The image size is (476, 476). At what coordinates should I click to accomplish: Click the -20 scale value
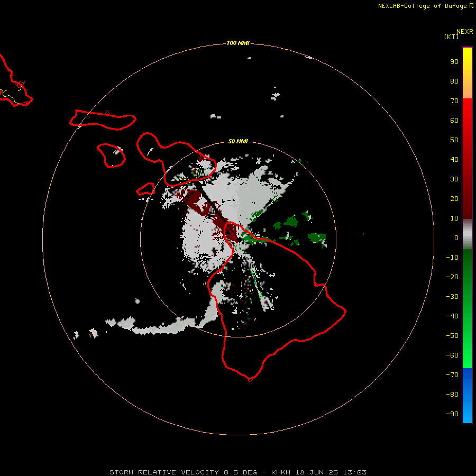click(x=452, y=277)
